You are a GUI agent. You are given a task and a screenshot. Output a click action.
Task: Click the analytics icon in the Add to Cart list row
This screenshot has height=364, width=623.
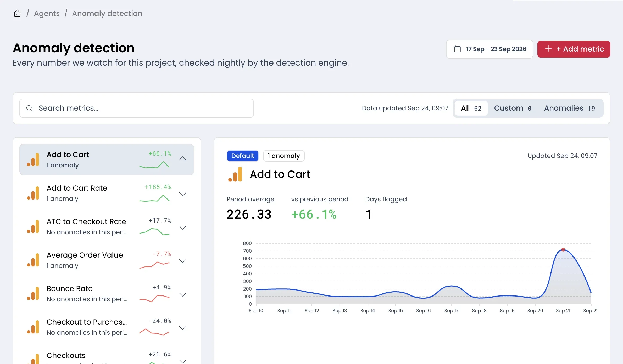[x=33, y=160]
